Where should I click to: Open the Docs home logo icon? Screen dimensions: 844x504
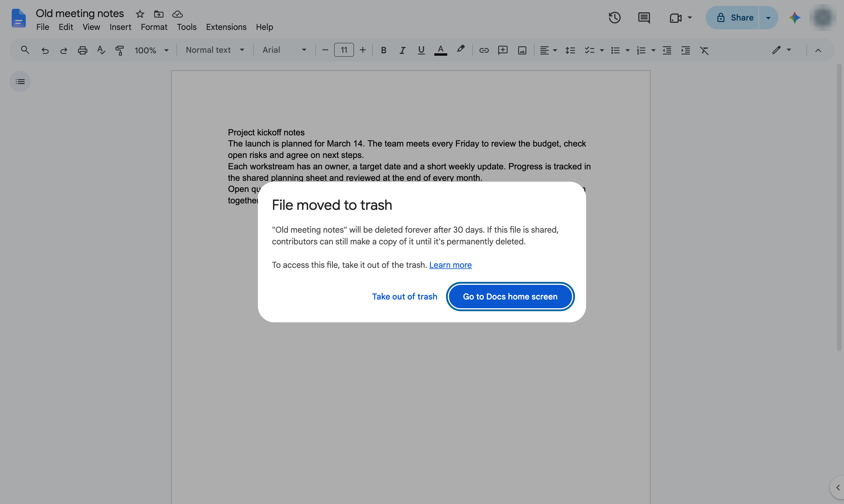pos(18,18)
